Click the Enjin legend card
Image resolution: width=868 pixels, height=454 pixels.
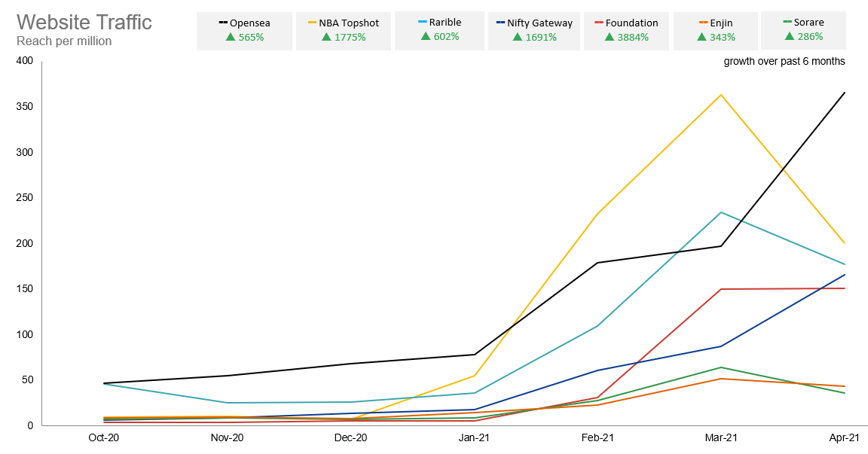[716, 32]
